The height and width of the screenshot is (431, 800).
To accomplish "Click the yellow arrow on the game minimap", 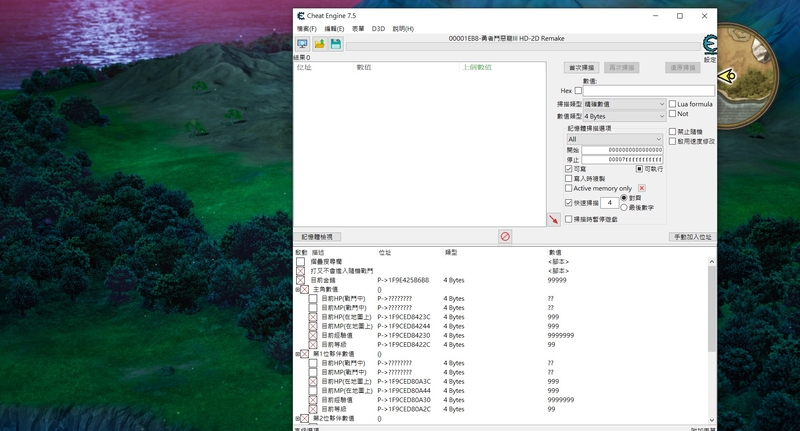I will (727, 76).
